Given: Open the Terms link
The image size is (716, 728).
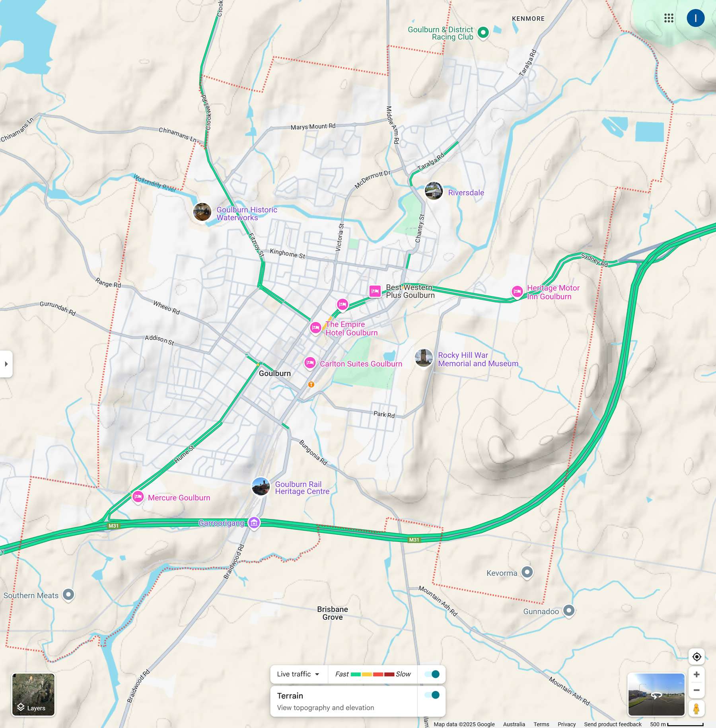Looking at the screenshot, I should 541,724.
